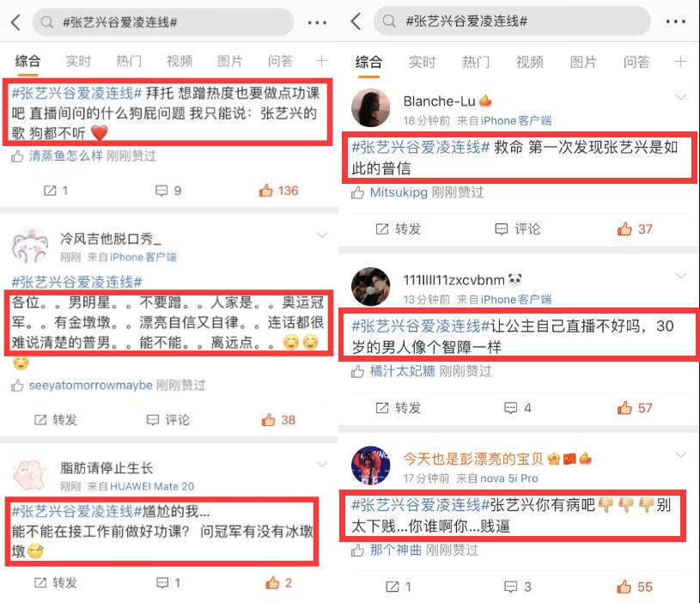The image size is (700, 603).
Task: Tap the back arrow on the left screen
Action: (x=16, y=21)
